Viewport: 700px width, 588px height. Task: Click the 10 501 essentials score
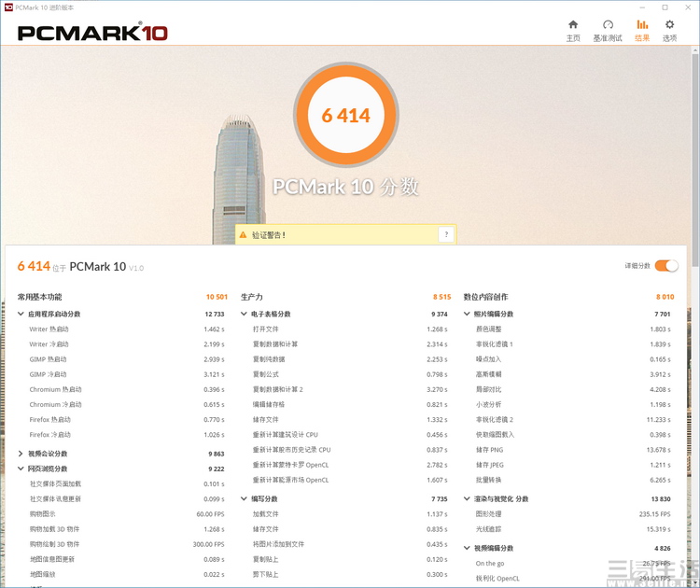(x=217, y=297)
